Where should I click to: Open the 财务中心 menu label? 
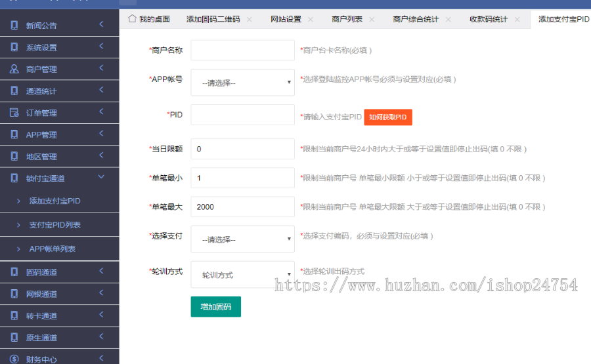(x=41, y=359)
